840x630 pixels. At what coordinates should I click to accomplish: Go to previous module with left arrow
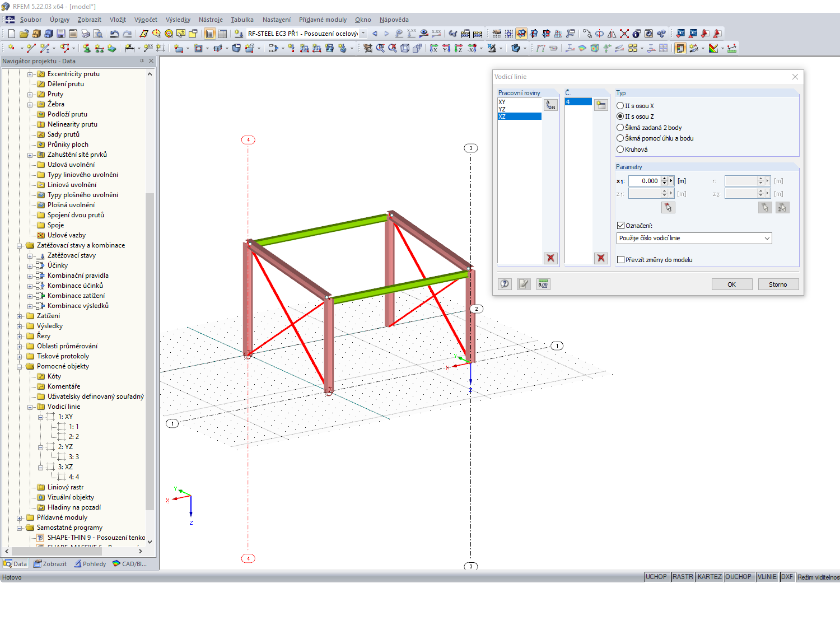point(375,34)
